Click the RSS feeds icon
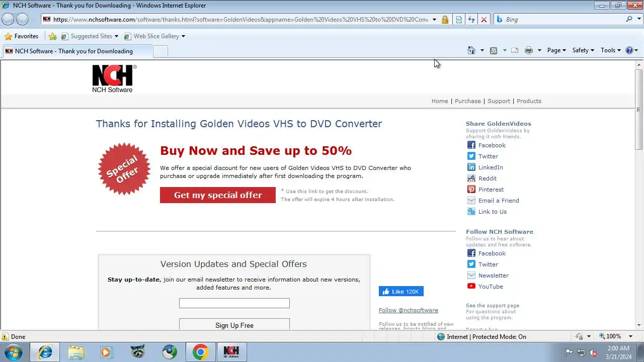The width and height of the screenshot is (644, 362). (494, 50)
